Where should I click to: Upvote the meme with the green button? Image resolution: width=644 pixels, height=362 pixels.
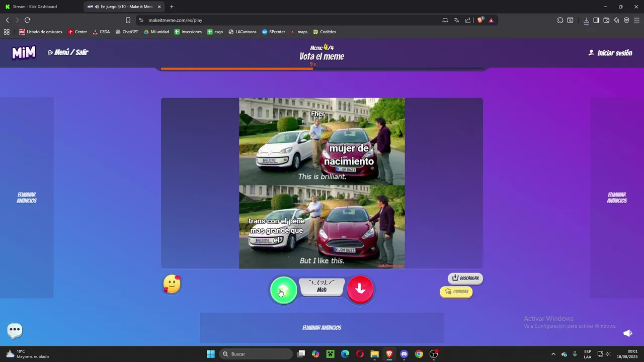(x=284, y=290)
